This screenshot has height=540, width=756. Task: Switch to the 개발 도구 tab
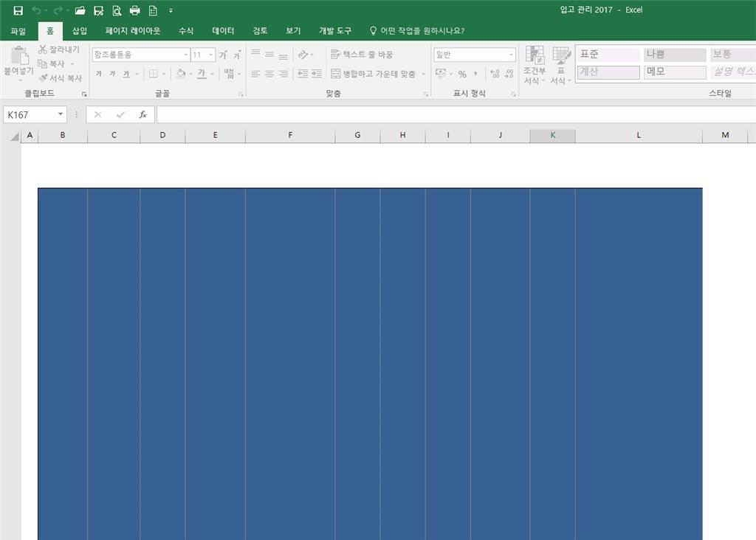coord(335,31)
